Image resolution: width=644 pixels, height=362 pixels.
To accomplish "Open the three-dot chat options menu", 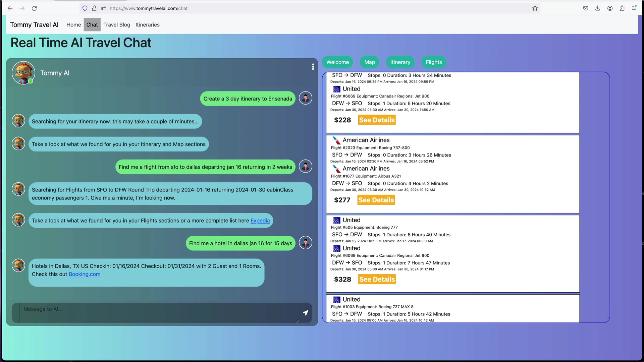I will 313,67.
